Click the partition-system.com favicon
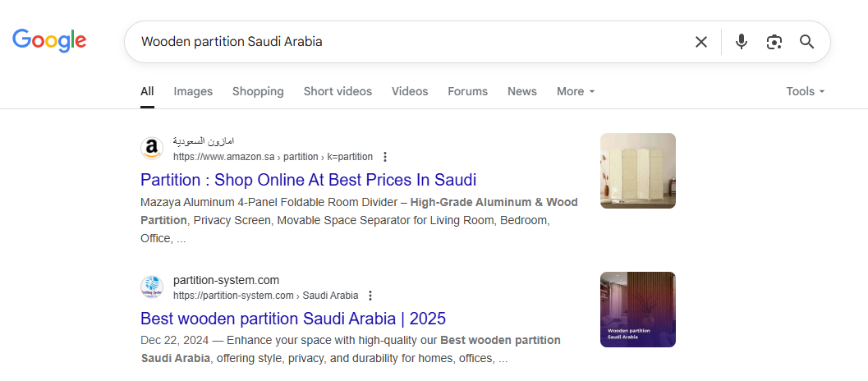Image resolution: width=868 pixels, height=381 pixels. (152, 287)
